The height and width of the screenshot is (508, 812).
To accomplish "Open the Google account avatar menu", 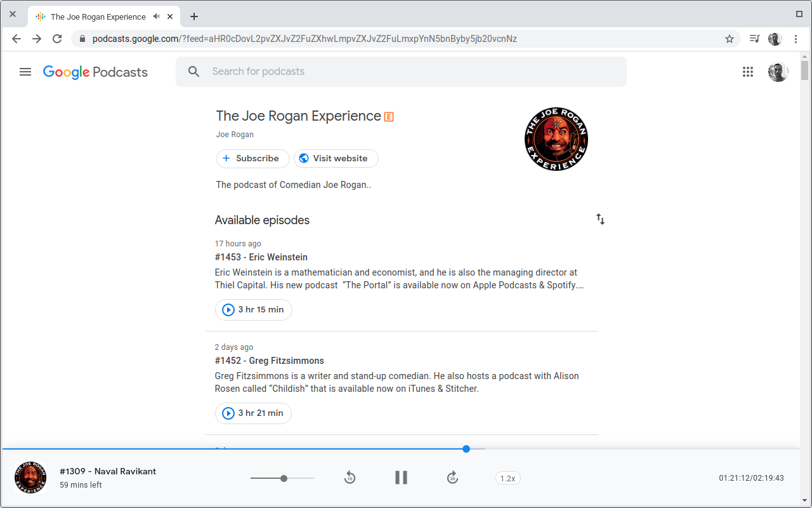I will tap(778, 72).
